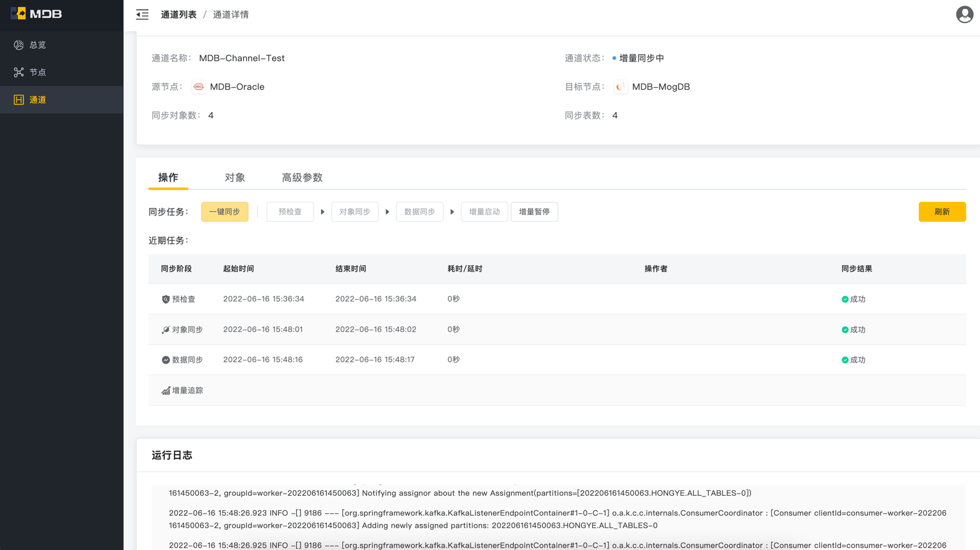
Task: Click start time 2022-06-16 15:36:34 in the 预检查 row
Action: 264,299
